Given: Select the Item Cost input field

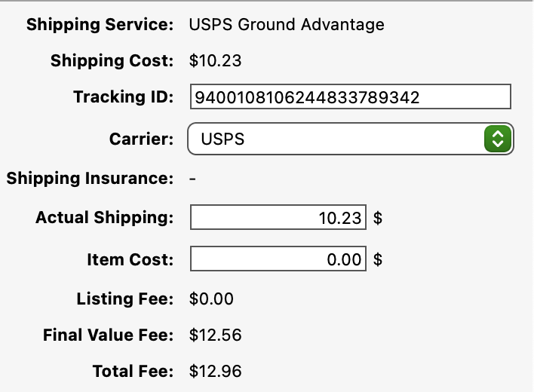Looking at the screenshot, I should [278, 260].
